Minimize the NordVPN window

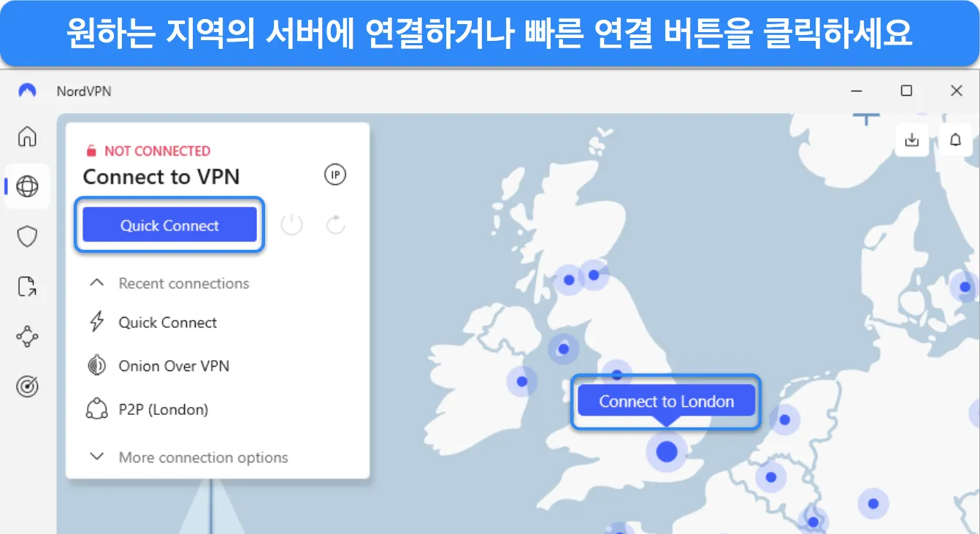(857, 91)
